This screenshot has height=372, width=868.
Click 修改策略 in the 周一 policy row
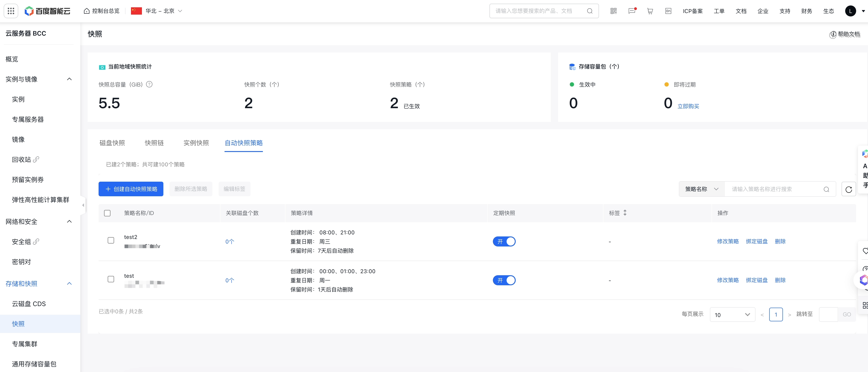click(x=727, y=280)
